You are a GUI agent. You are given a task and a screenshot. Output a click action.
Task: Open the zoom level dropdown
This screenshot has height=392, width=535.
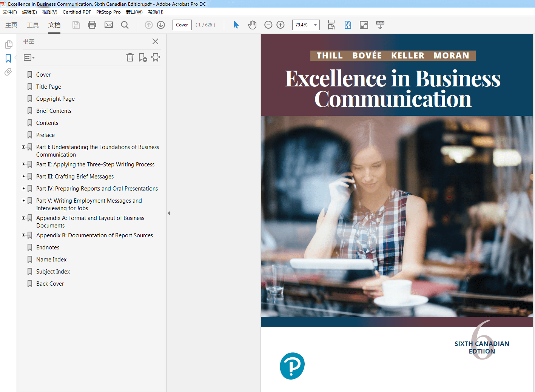[x=315, y=25]
